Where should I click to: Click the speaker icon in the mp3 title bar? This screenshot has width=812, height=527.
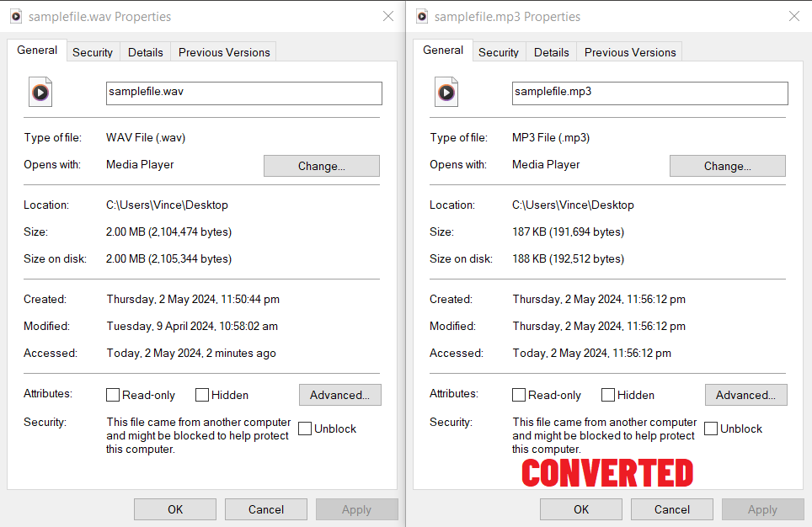pos(420,15)
